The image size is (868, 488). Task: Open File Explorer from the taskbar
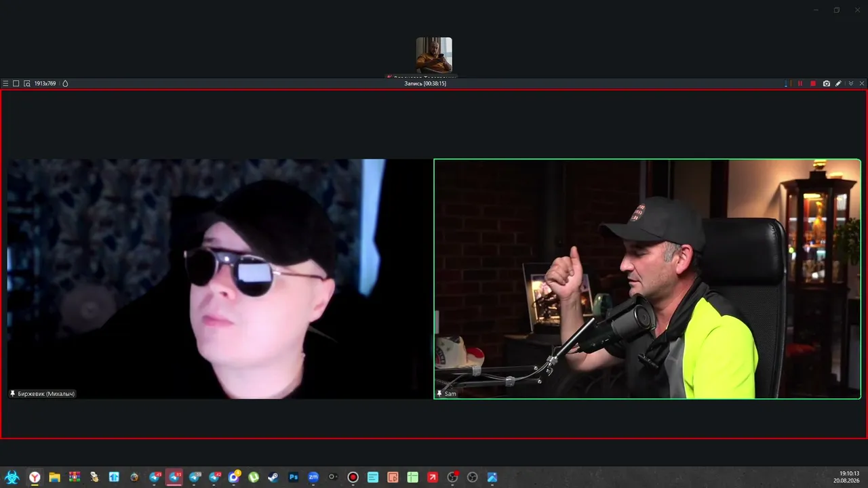[54, 477]
